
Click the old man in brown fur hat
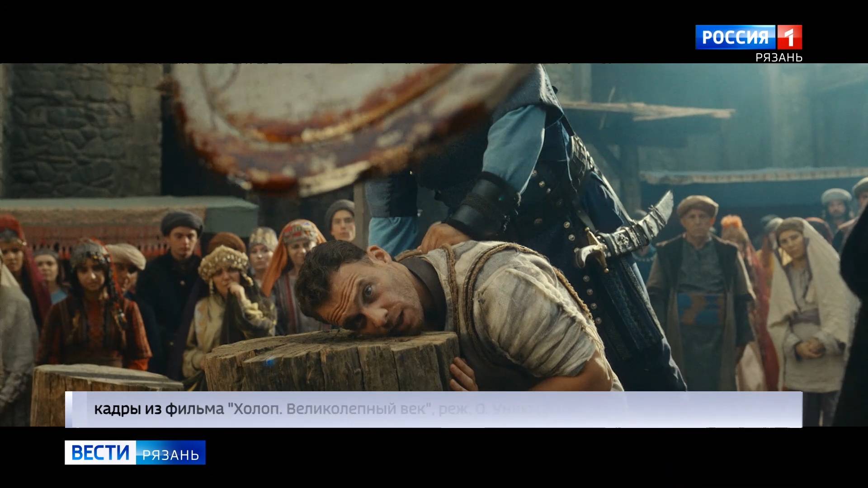tap(696, 221)
